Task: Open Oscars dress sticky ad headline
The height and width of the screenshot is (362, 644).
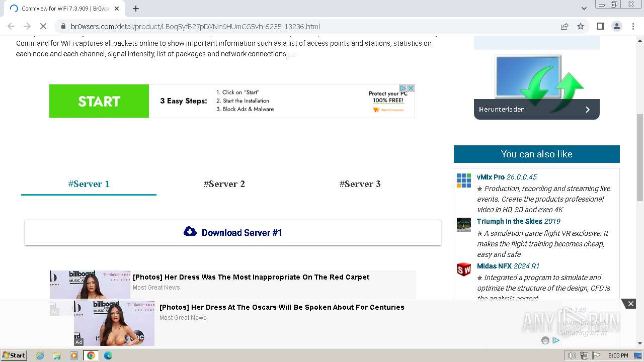Action: point(282,307)
